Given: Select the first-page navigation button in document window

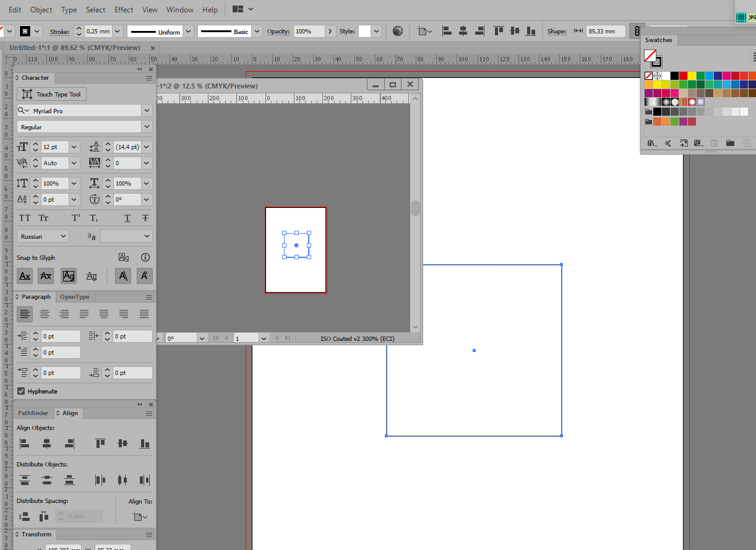Looking at the screenshot, I should [x=216, y=338].
